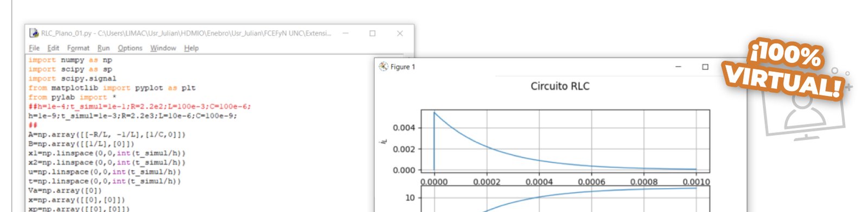This screenshot has height=212, width=868.
Task: Open the Options menu
Action: click(130, 48)
